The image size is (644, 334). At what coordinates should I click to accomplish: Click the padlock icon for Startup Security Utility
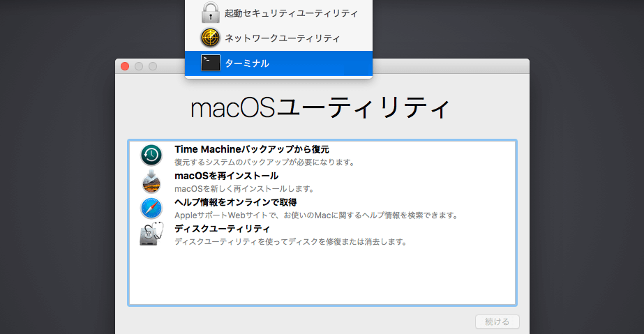(x=210, y=13)
